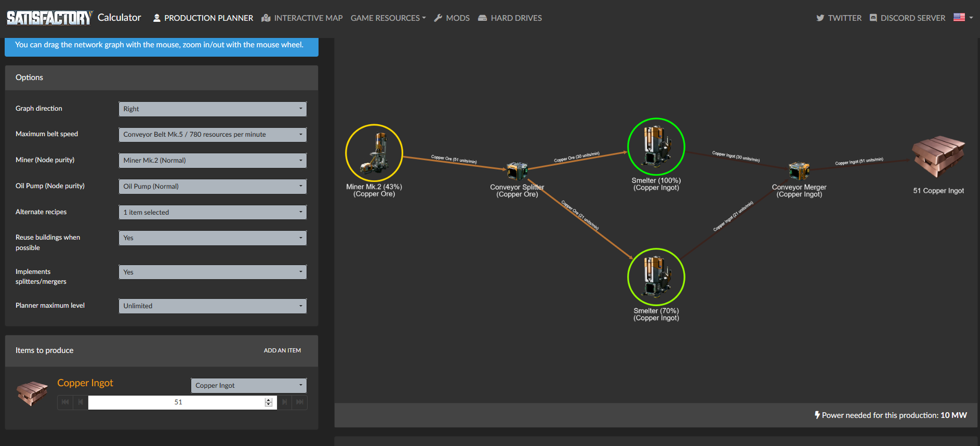Click the power lightning bolt icon
Image resolution: width=980 pixels, height=446 pixels.
(817, 415)
